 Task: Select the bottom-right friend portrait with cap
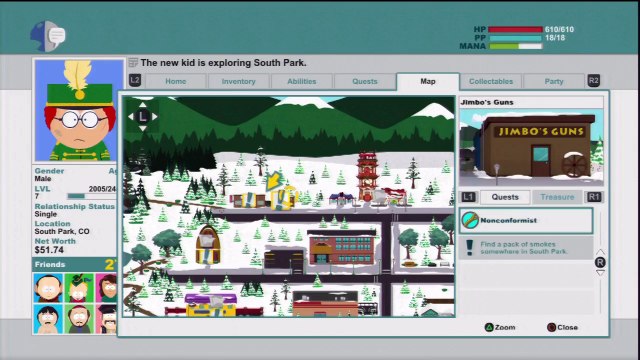(107, 319)
